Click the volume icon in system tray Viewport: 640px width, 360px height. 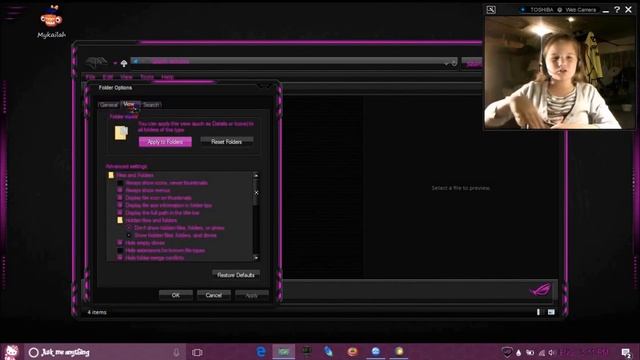click(x=552, y=352)
